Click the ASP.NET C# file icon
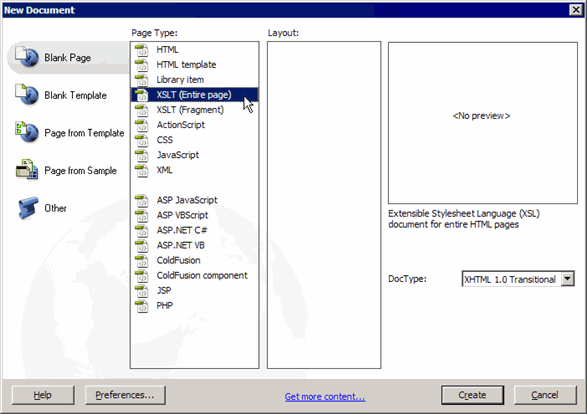Viewport: 587px width, 414px height. coord(142,230)
